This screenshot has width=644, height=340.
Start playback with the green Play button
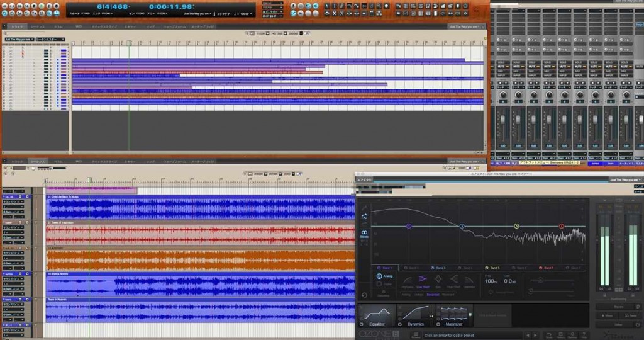click(42, 6)
